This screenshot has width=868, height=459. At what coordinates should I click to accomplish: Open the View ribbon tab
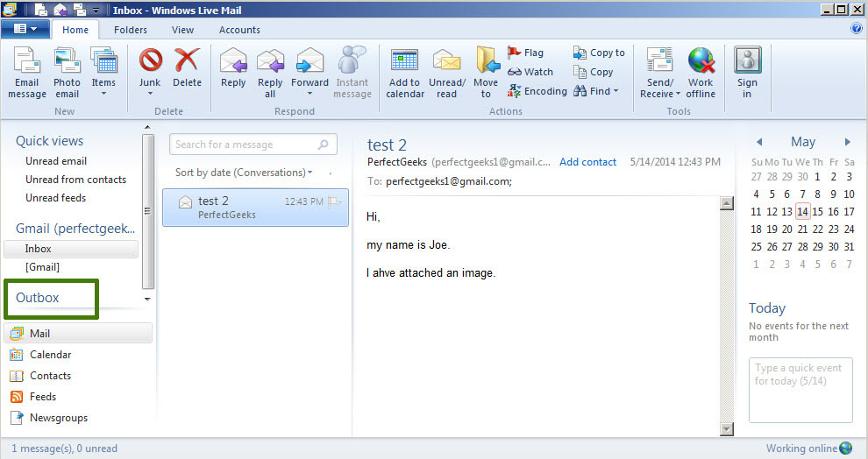tap(182, 30)
